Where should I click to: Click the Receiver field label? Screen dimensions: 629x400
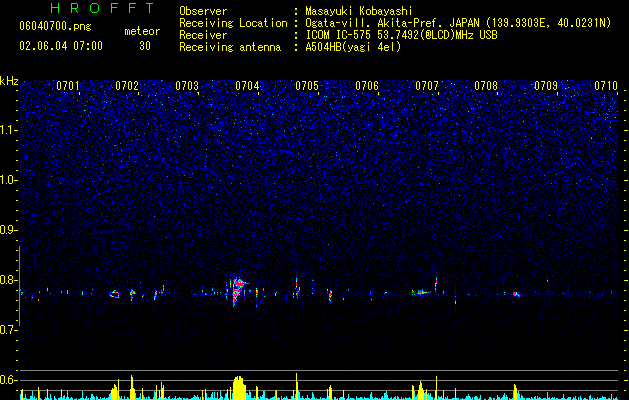[203, 35]
